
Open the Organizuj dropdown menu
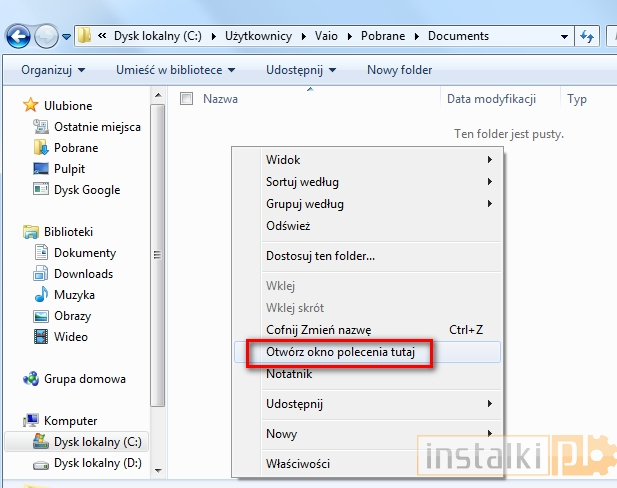(x=53, y=70)
